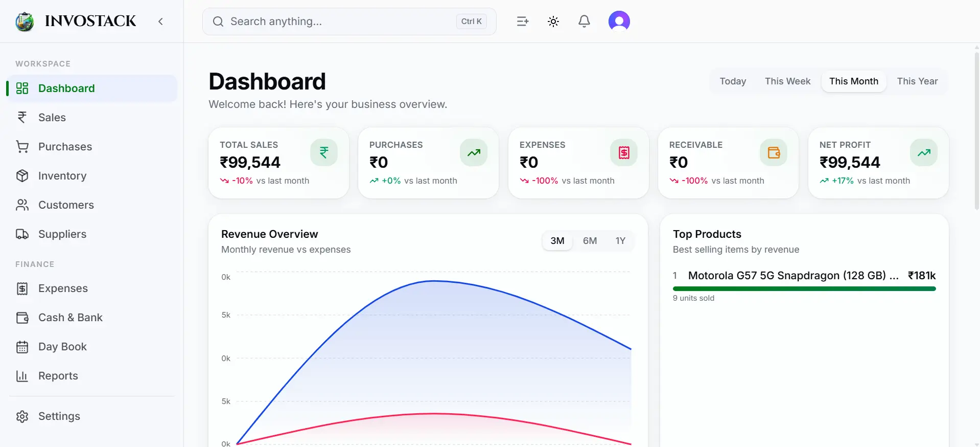The height and width of the screenshot is (447, 980).
Task: Click the box icon beside Inventory
Action: 22,176
